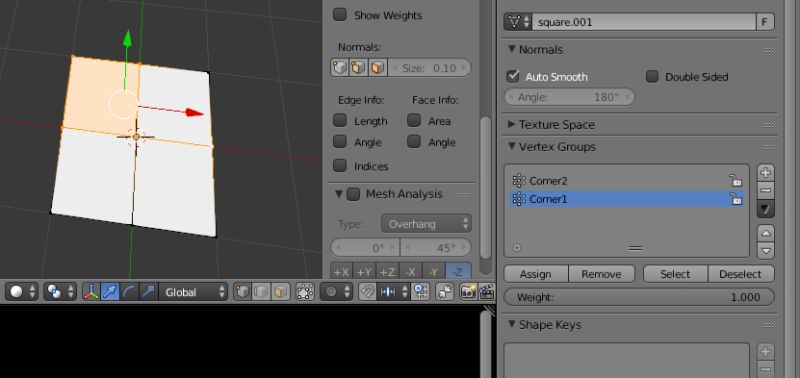Image resolution: width=800 pixels, height=378 pixels.
Task: Toggle limit selection to visible icon
Action: point(305,292)
